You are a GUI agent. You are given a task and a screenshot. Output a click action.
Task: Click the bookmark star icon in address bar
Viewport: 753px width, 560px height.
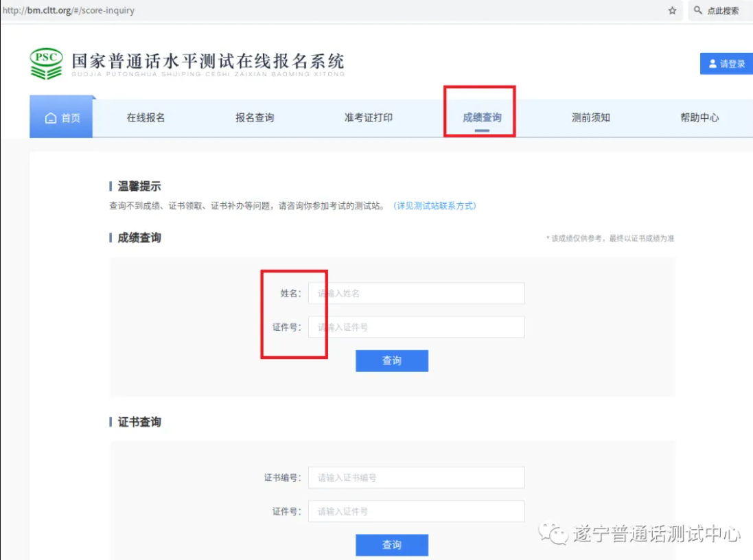click(672, 11)
